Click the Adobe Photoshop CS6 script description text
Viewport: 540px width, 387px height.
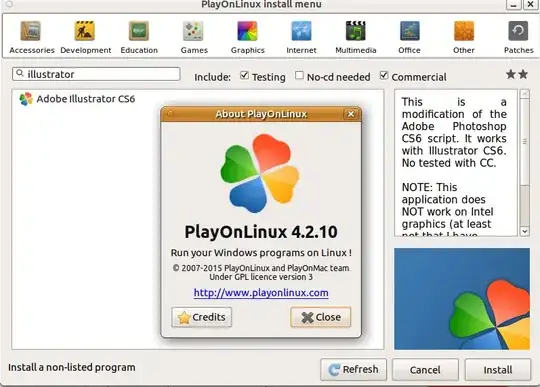(454, 133)
